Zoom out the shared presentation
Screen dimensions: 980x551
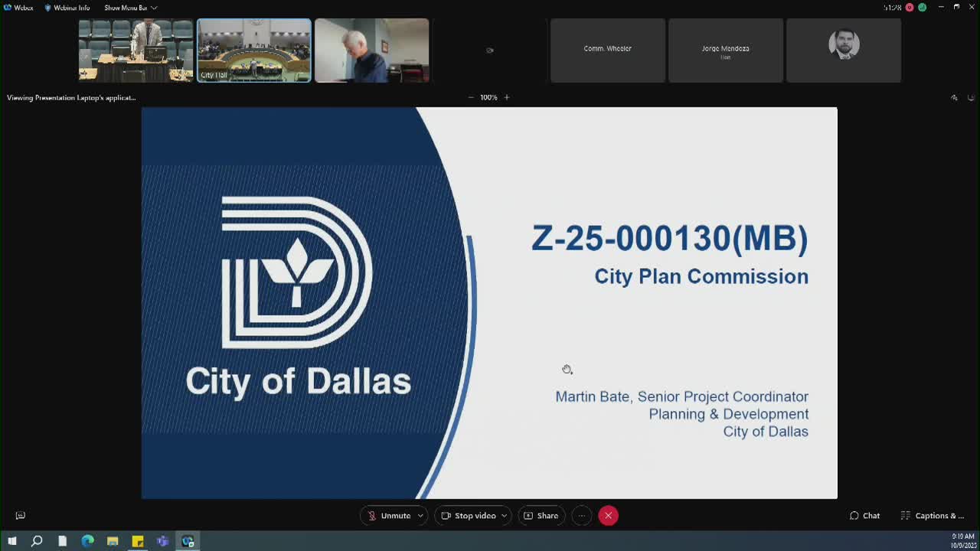(x=471, y=97)
